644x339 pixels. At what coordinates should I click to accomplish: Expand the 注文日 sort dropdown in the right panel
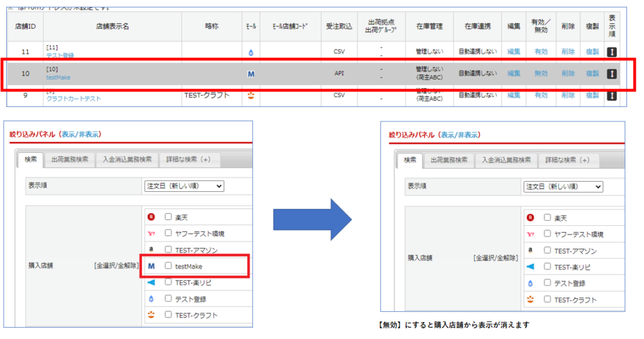click(x=563, y=187)
